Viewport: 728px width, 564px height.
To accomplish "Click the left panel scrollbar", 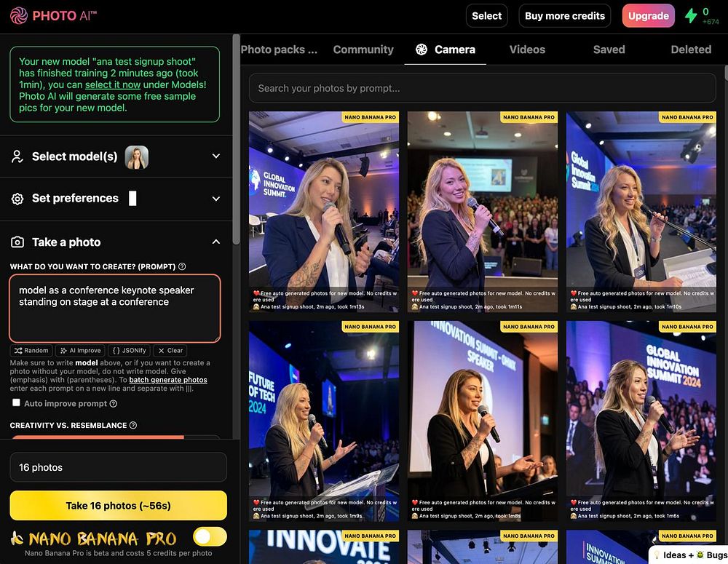I will tap(237, 139).
